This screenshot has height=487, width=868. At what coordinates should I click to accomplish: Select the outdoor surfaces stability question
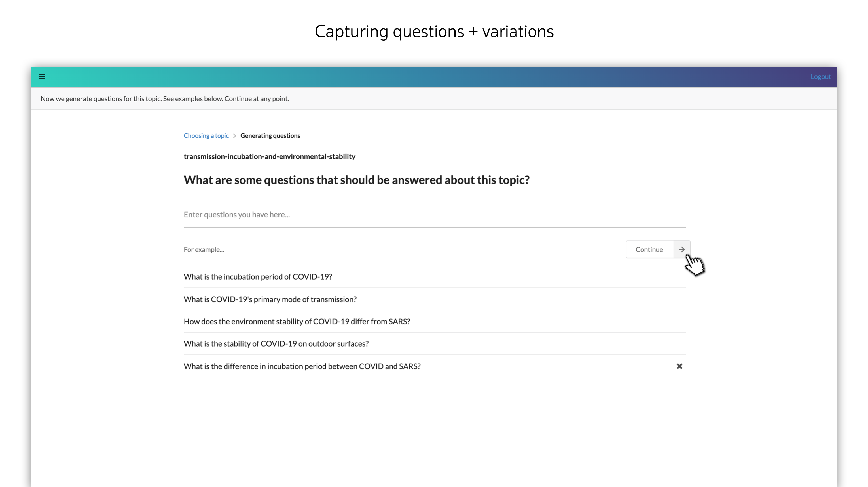coord(276,344)
